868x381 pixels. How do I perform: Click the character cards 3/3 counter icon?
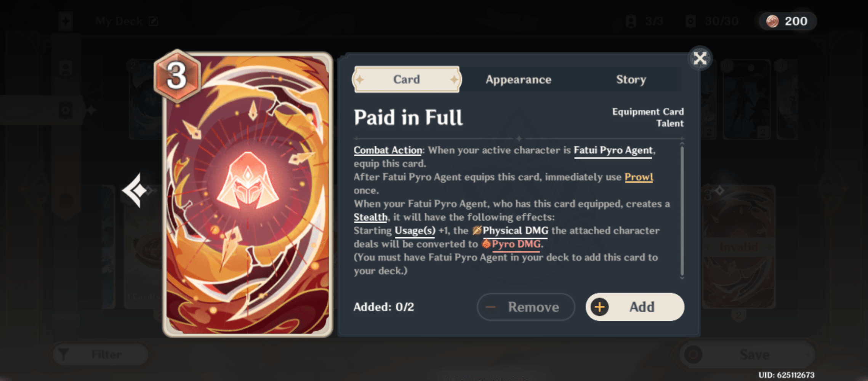(631, 21)
